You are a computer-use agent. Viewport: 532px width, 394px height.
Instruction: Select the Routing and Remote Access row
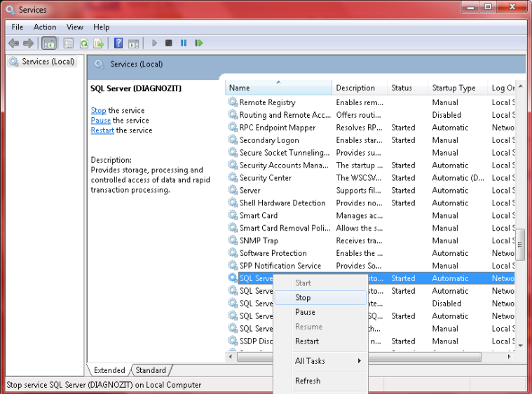(x=371, y=115)
